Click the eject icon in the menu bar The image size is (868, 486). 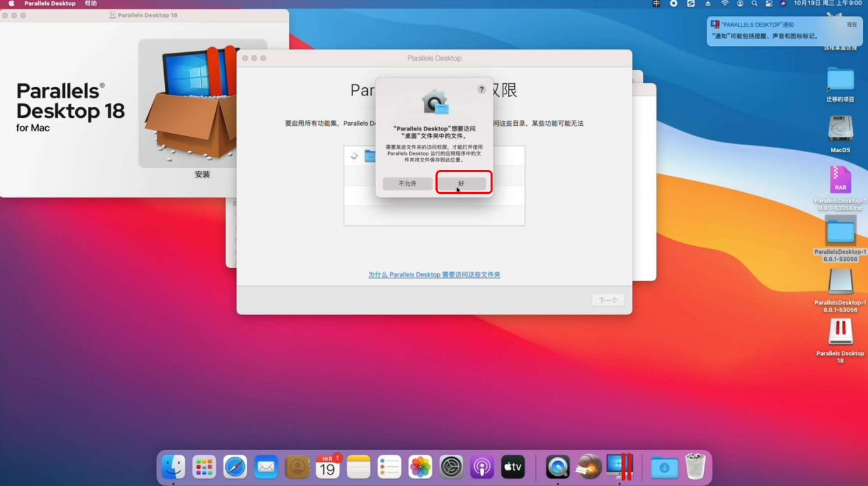pyautogui.click(x=708, y=4)
